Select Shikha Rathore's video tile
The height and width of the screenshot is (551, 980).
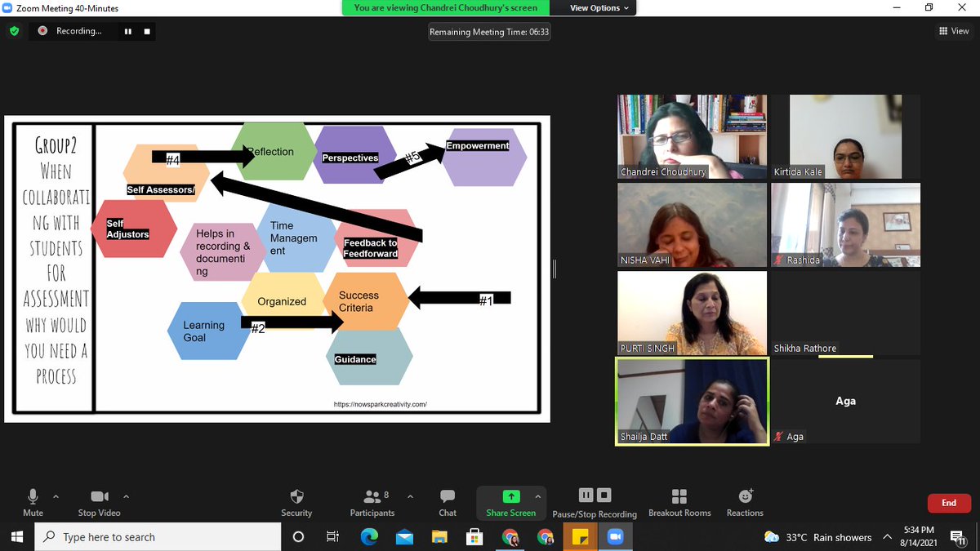pyautogui.click(x=845, y=313)
